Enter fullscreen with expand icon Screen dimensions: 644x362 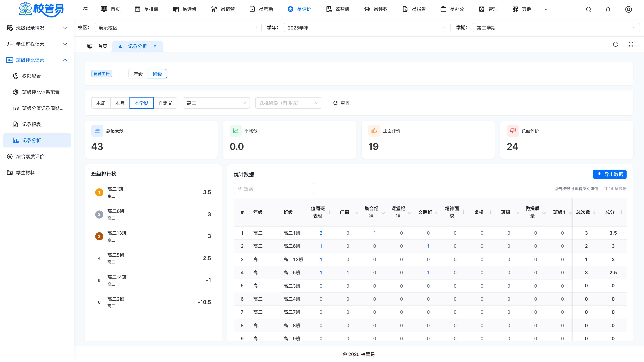pos(631,44)
